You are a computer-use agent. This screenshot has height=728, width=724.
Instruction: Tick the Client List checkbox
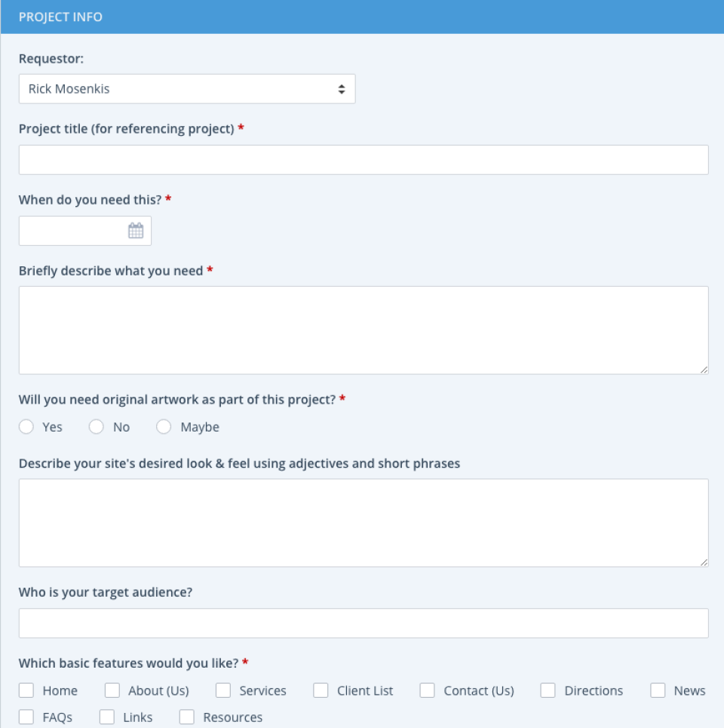click(x=321, y=690)
